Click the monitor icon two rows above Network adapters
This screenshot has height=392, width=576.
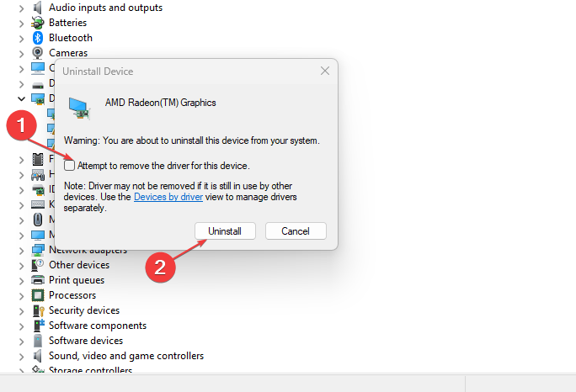click(37, 235)
